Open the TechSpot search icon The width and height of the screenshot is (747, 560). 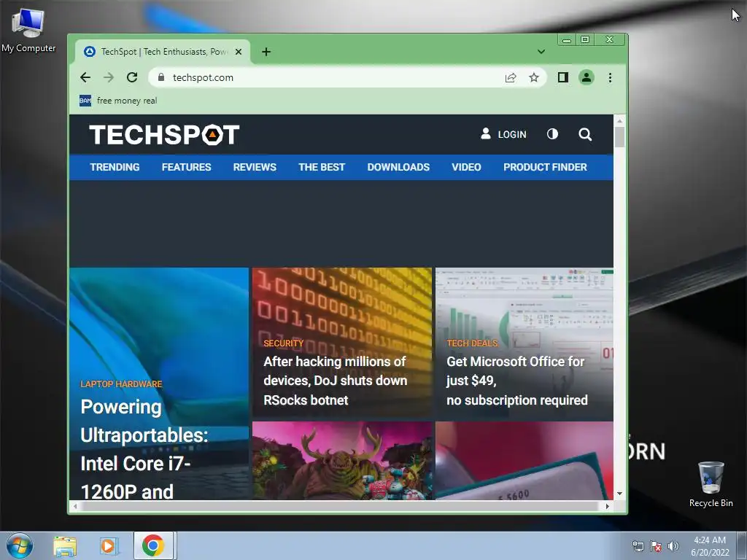(x=586, y=134)
